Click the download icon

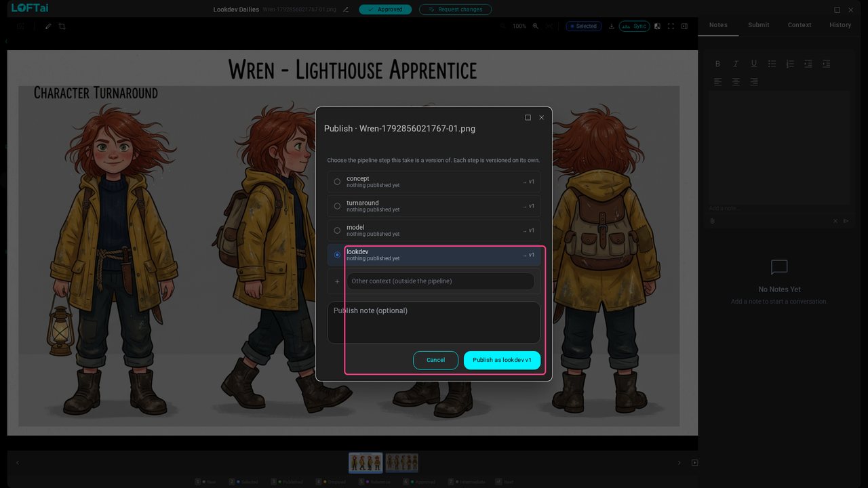[611, 26]
